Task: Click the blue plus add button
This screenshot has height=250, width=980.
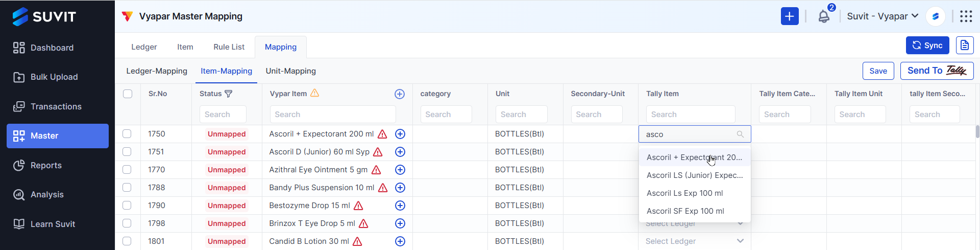Action: tap(790, 16)
